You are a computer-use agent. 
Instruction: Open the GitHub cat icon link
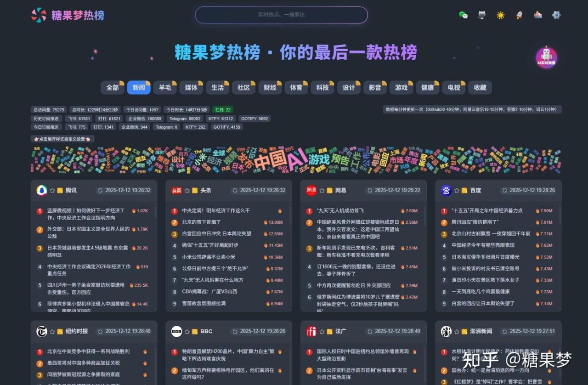tap(481, 15)
